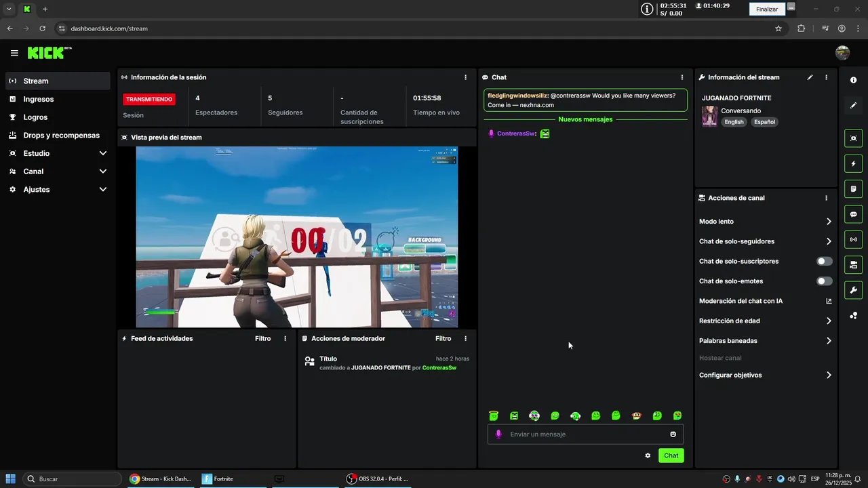Edit stream info with the pencil icon in its header

810,77
